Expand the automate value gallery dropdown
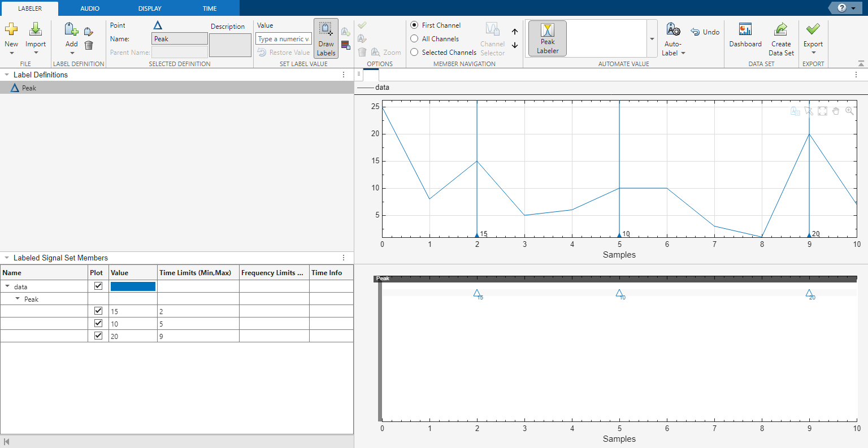The image size is (868, 448). (652, 39)
